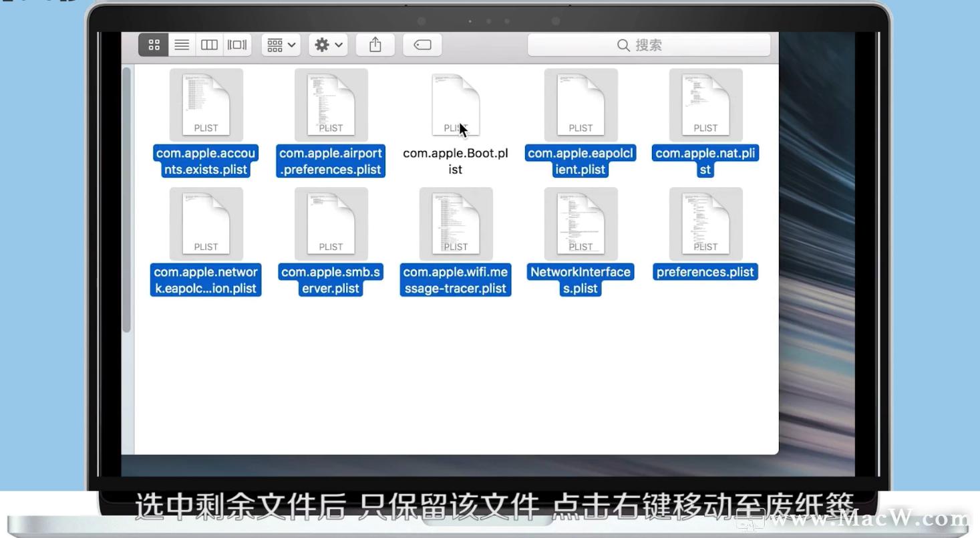Click the Share toolbar icon
Screen dimensions: 980x538
375,45
